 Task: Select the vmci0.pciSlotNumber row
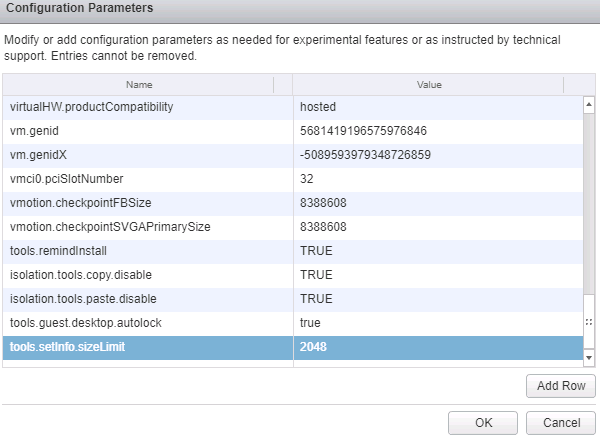point(67,178)
